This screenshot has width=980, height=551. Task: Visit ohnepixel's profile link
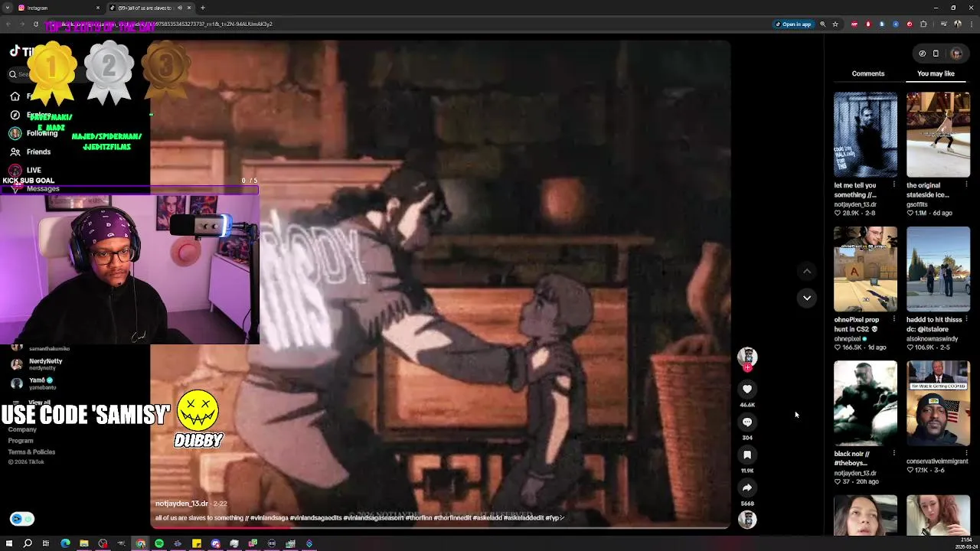(848, 338)
